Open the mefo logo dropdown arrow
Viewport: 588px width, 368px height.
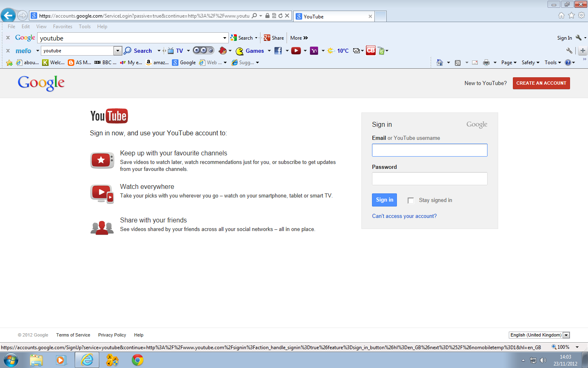coord(38,51)
